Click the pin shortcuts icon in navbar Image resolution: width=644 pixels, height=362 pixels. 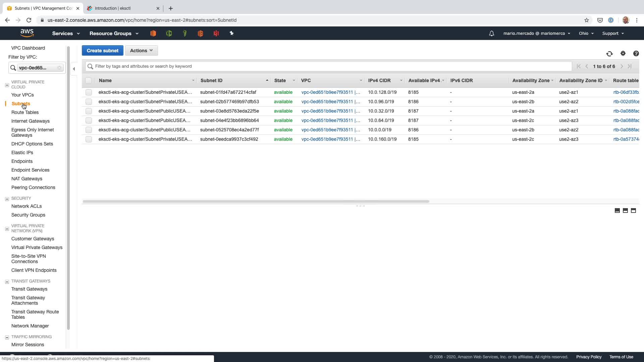click(231, 33)
